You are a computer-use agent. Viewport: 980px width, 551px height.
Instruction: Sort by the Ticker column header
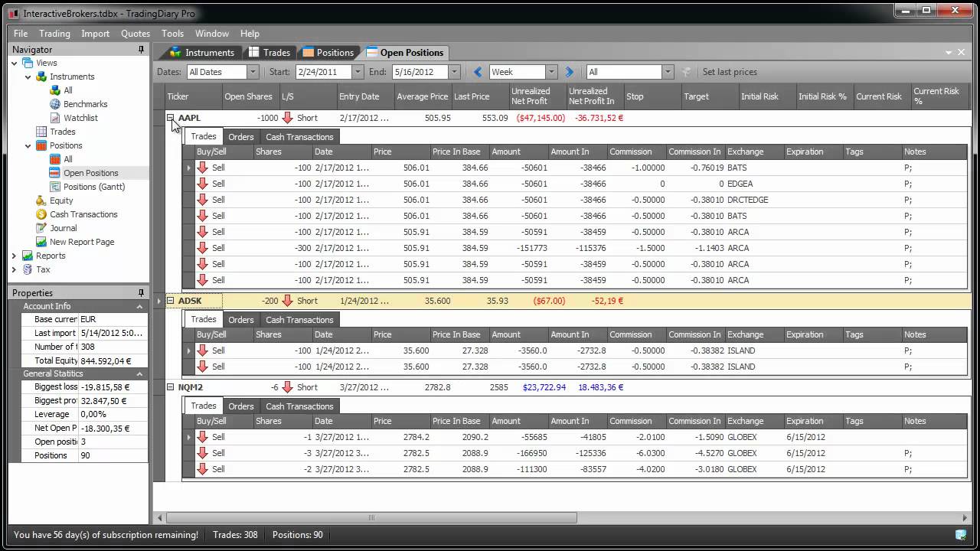coord(194,96)
